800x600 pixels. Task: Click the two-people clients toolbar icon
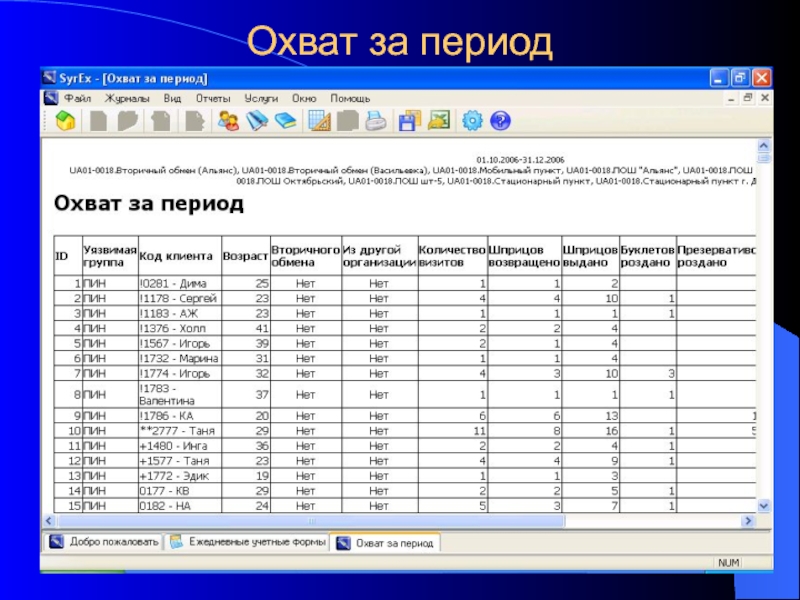[x=229, y=121]
